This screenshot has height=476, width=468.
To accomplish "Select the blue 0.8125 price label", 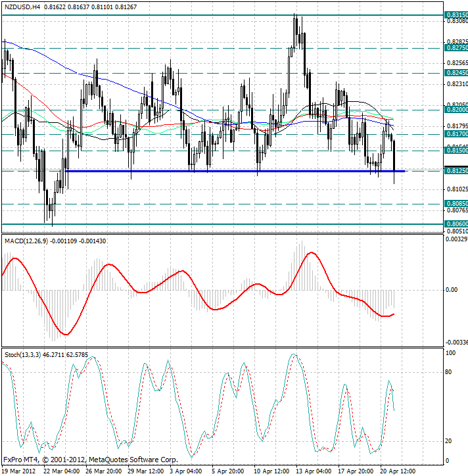I will [x=456, y=171].
